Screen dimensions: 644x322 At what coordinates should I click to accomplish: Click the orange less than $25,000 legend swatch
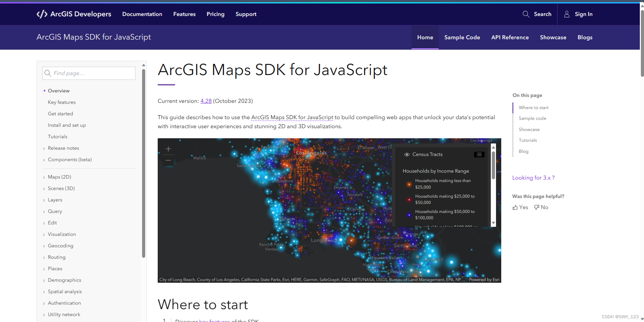coord(409,184)
